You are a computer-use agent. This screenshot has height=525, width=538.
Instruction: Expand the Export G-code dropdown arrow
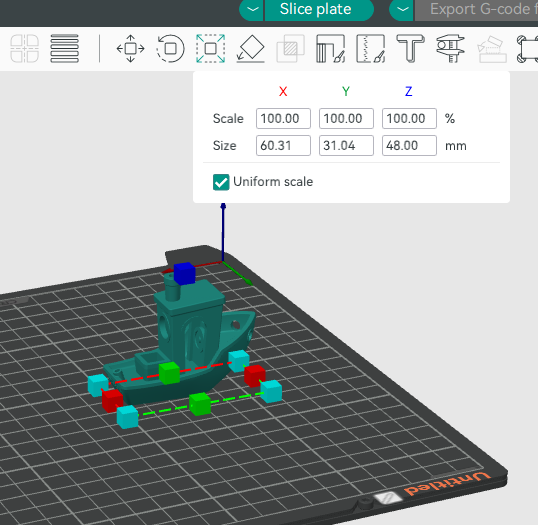[x=402, y=10]
